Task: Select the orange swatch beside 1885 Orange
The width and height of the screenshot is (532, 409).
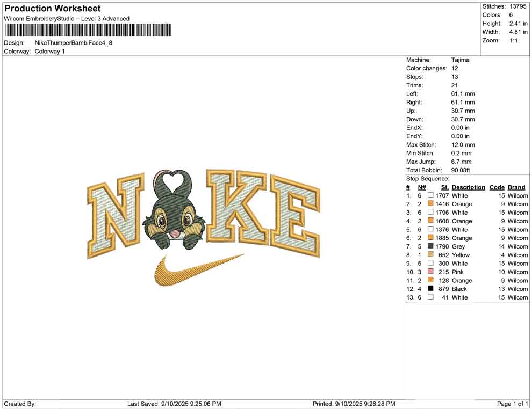Action: [x=430, y=238]
